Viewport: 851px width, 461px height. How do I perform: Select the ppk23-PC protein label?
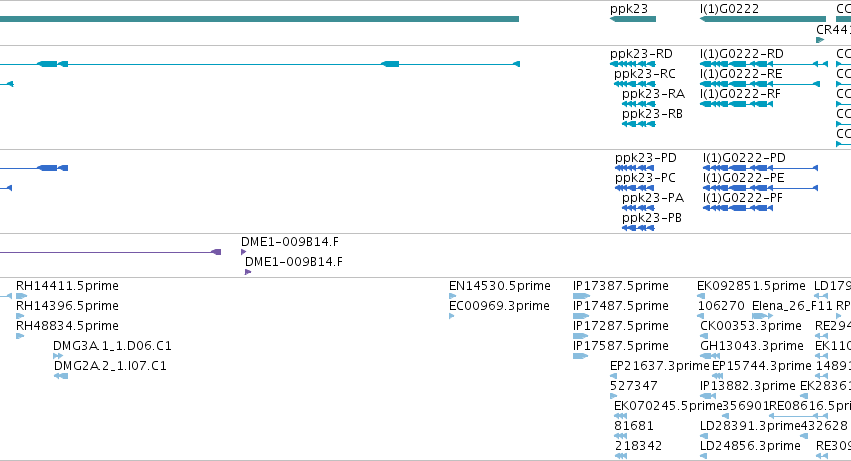[645, 178]
